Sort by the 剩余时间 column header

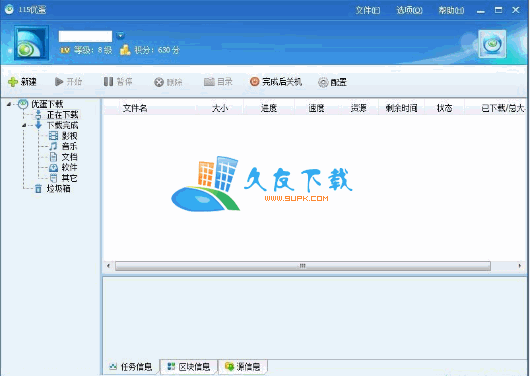402,108
